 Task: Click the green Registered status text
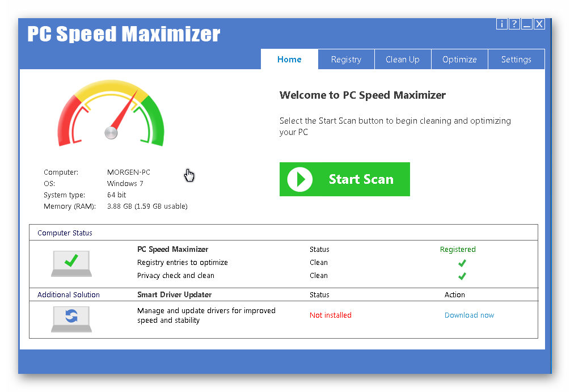[x=458, y=250]
